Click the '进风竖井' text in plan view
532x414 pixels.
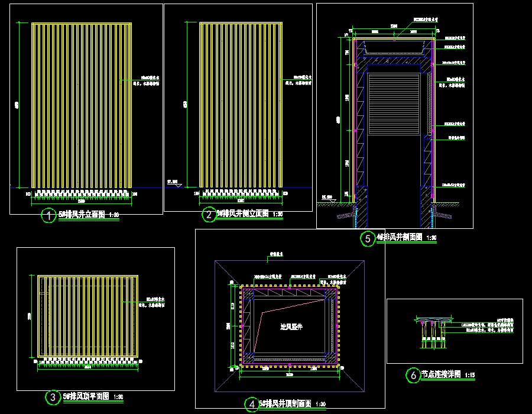point(290,326)
